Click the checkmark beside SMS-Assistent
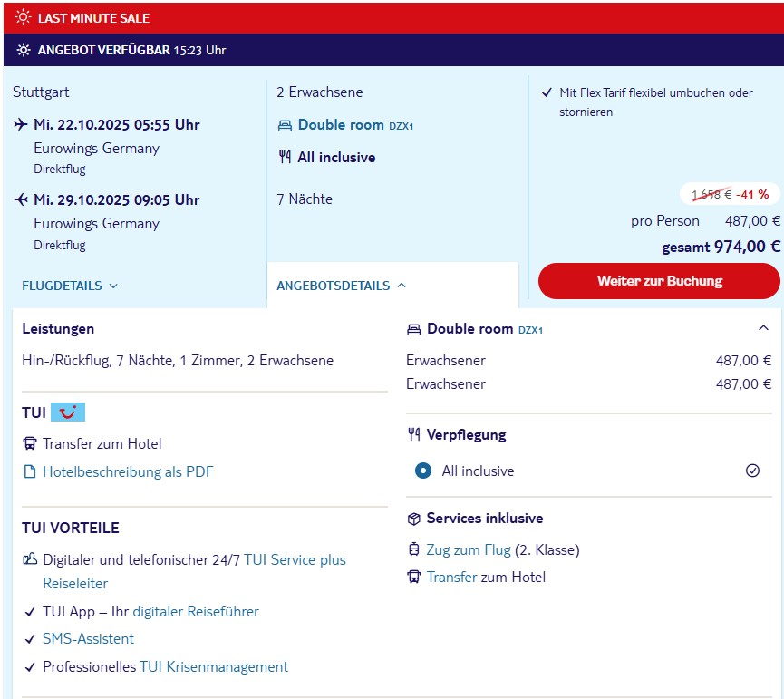The width and height of the screenshot is (784, 699). point(30,638)
